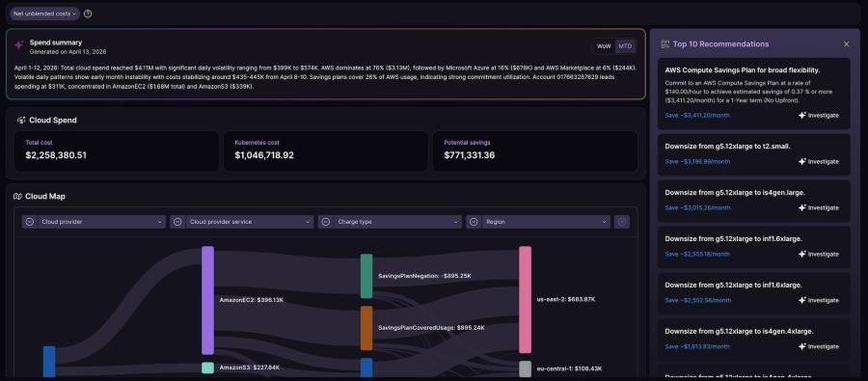
Task: Click the Downsize from g5.12xlarge to t2.small title
Action: click(727, 147)
